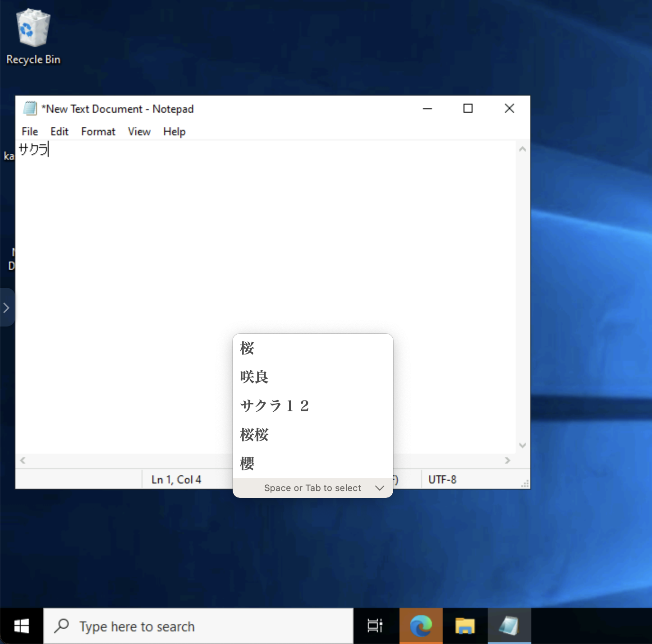The height and width of the screenshot is (644, 652).
Task: Choose 櫻 from the candidate list
Action: click(x=247, y=464)
